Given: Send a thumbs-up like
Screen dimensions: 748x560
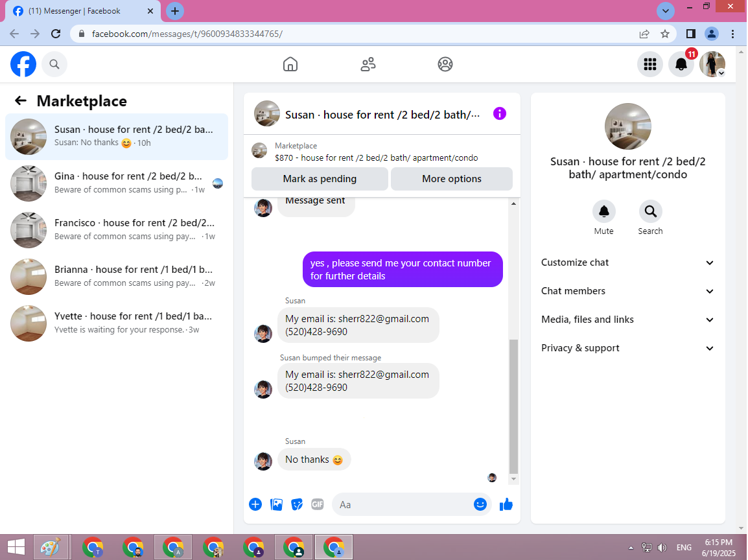Looking at the screenshot, I should point(506,504).
